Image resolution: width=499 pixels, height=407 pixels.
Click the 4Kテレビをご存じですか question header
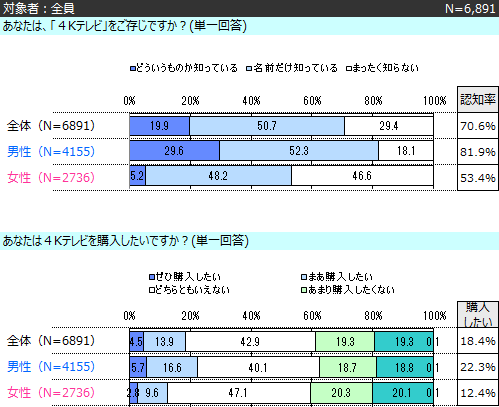pyautogui.click(x=125, y=26)
